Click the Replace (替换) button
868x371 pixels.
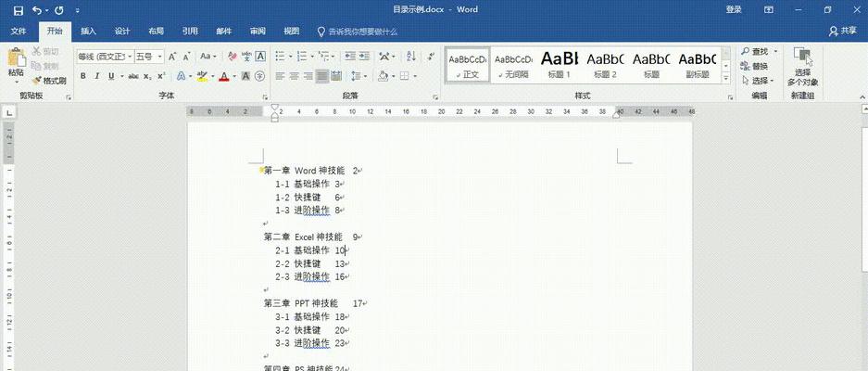point(754,67)
